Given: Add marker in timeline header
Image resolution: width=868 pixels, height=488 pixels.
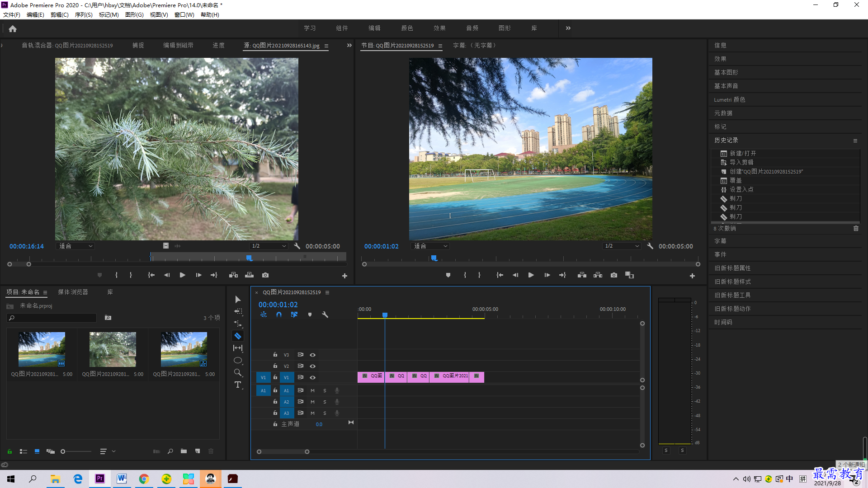Looking at the screenshot, I should click(310, 314).
